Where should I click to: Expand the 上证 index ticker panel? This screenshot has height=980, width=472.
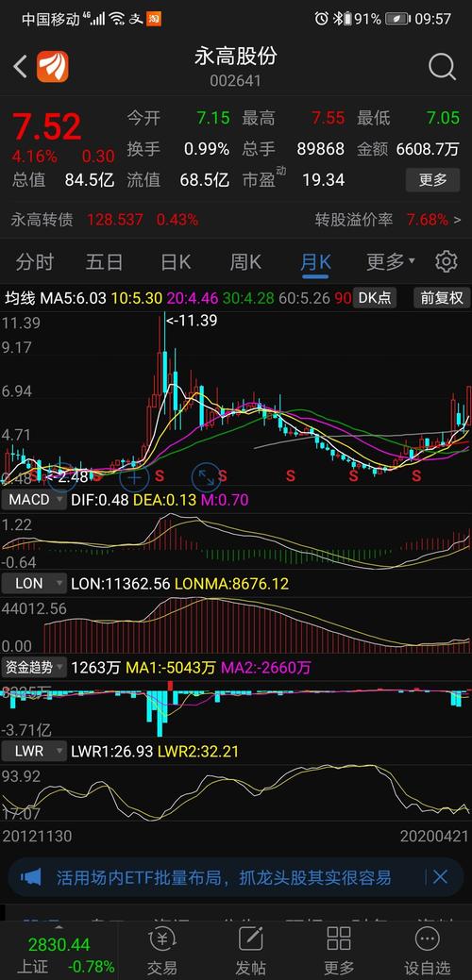tap(59, 955)
